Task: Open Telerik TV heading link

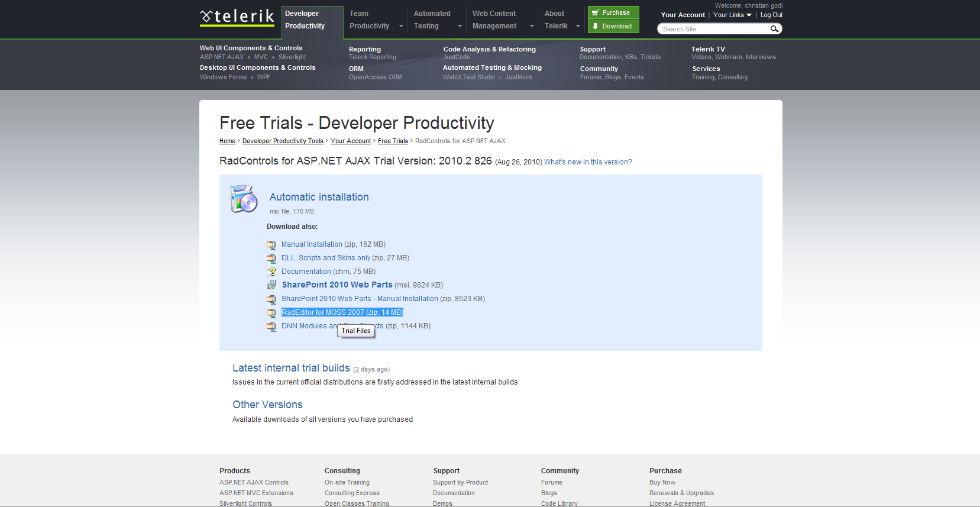Action: click(708, 49)
